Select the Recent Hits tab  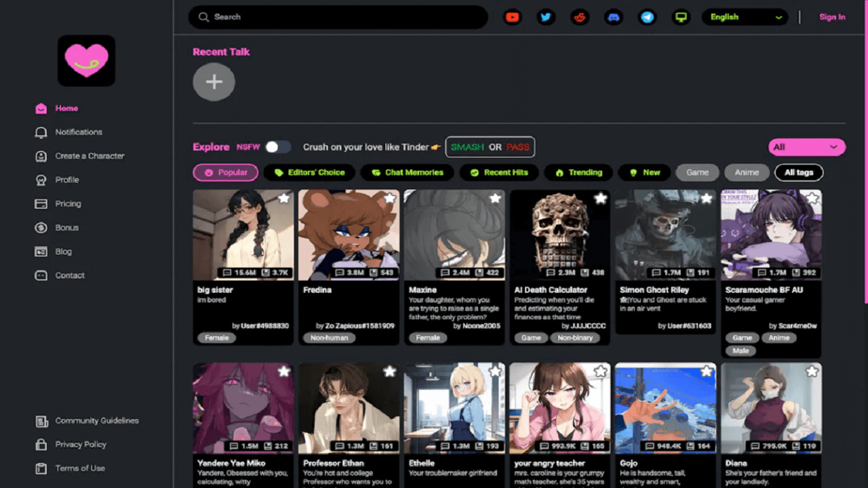[x=498, y=172]
